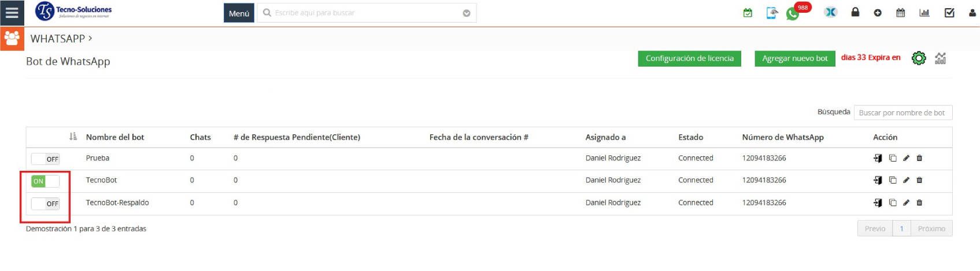Switch off the TecnoBot toggle
Screen dimensions: 980x271
(45, 181)
